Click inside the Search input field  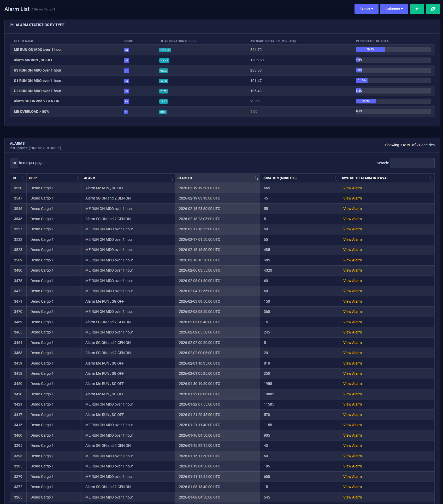(x=412, y=163)
